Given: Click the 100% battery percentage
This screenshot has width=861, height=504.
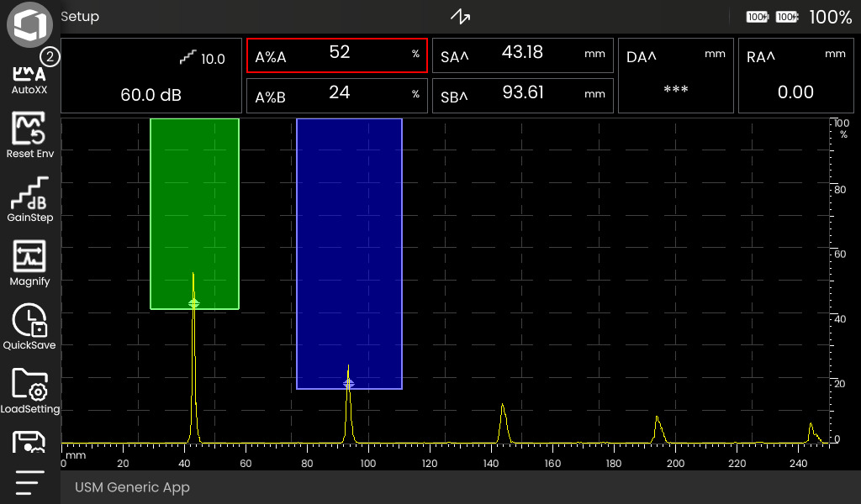Looking at the screenshot, I should pyautogui.click(x=830, y=17).
